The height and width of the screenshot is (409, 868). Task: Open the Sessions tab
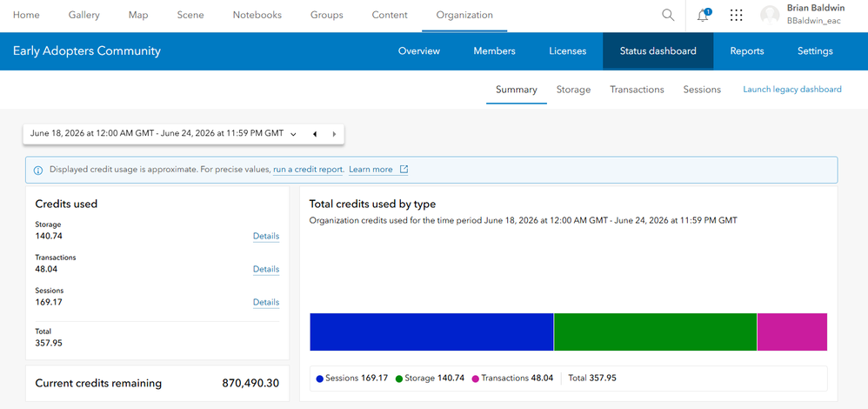click(x=702, y=90)
